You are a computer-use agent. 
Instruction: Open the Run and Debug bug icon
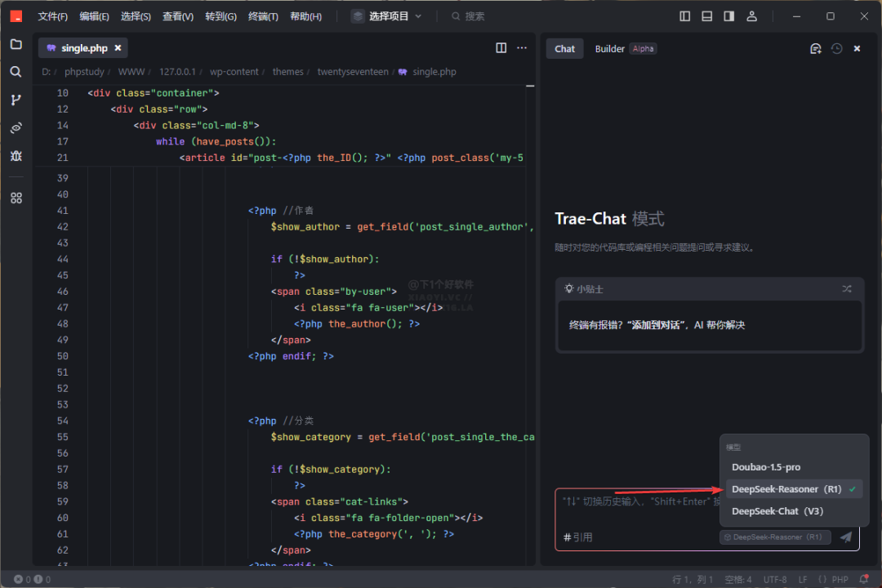tap(16, 155)
